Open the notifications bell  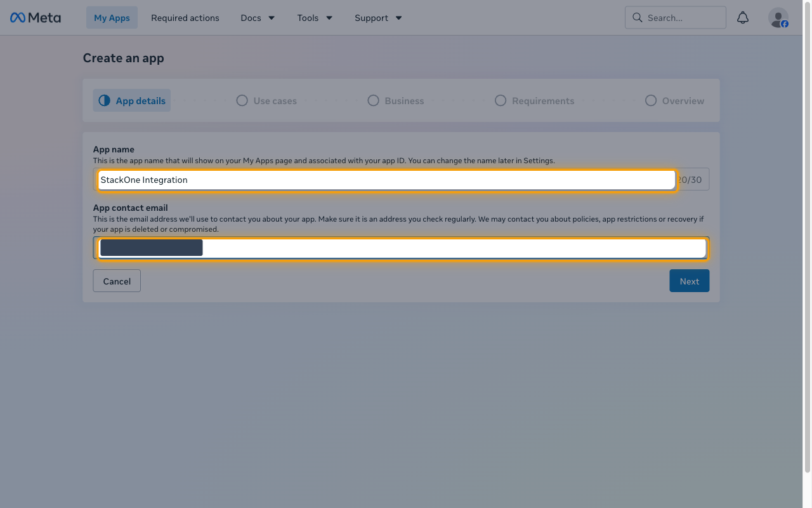(743, 18)
